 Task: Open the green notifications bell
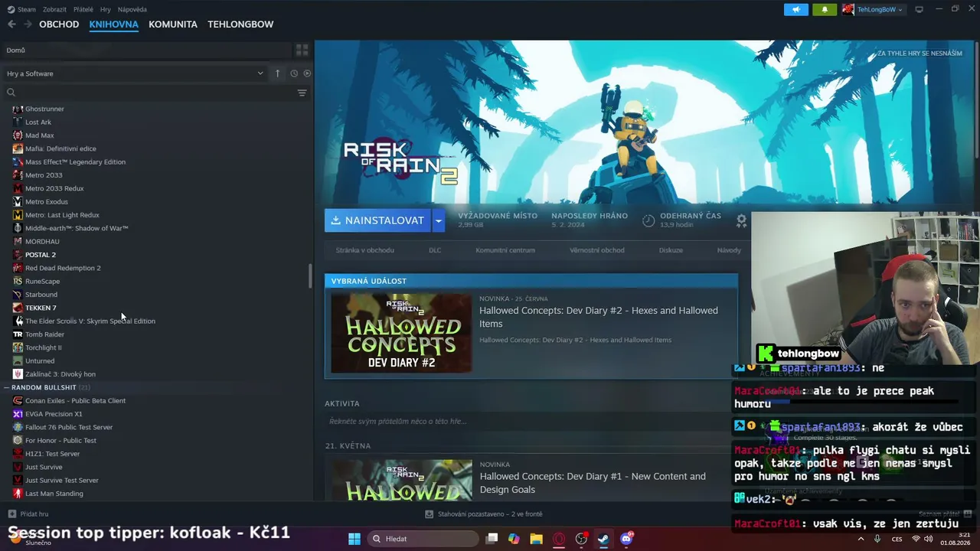coord(825,9)
